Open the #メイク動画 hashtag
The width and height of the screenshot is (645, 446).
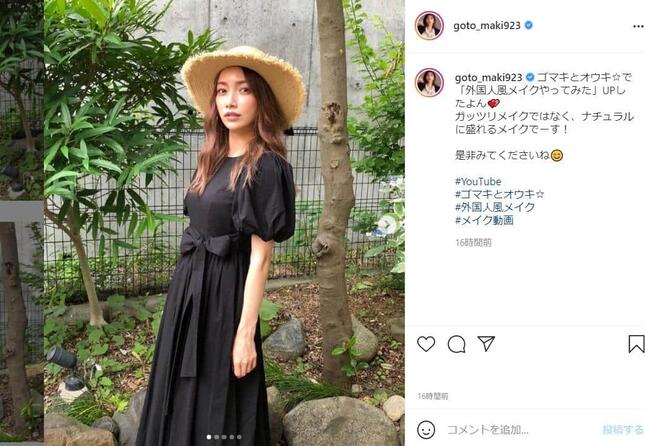point(484,220)
